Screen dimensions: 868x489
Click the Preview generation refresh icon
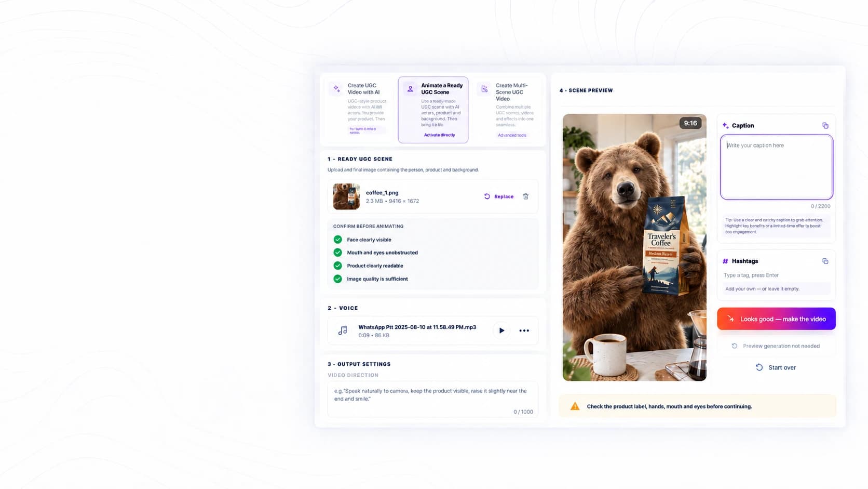(x=735, y=346)
